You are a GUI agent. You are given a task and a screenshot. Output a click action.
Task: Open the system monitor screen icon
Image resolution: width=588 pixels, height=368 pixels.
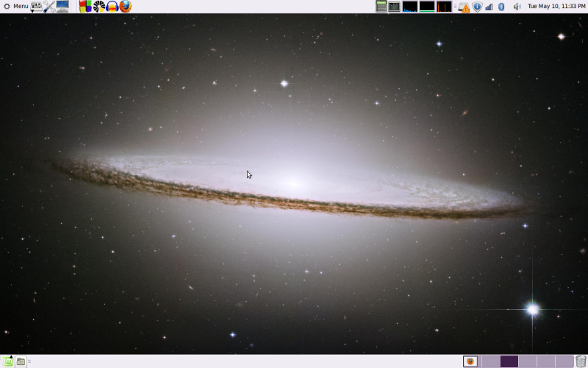[x=394, y=7]
